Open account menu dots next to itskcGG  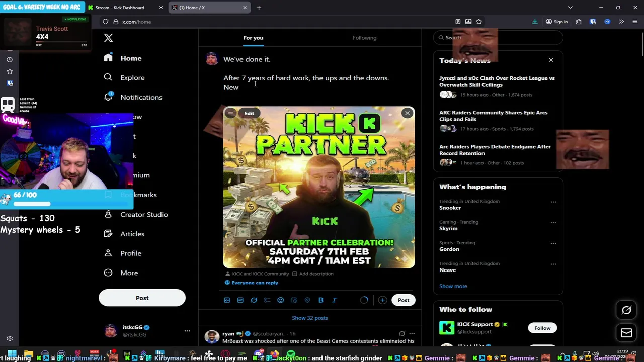[x=187, y=331]
